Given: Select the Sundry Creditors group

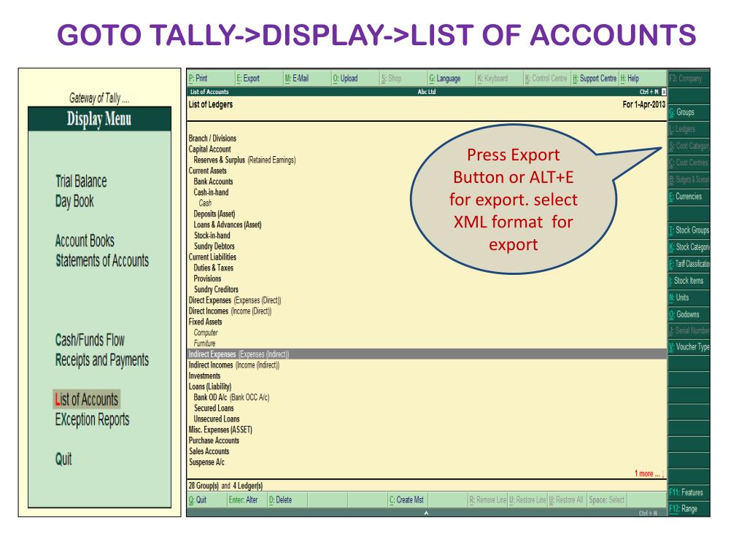Looking at the screenshot, I should [216, 289].
